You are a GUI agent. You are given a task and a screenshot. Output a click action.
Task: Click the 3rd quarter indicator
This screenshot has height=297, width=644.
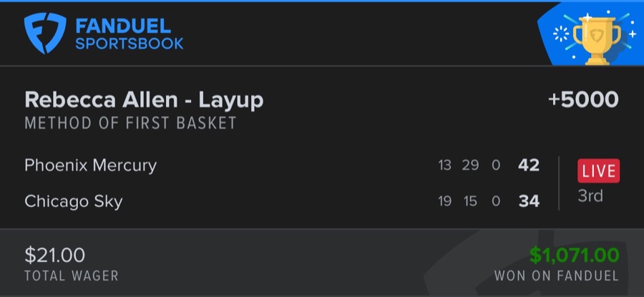[x=590, y=195]
